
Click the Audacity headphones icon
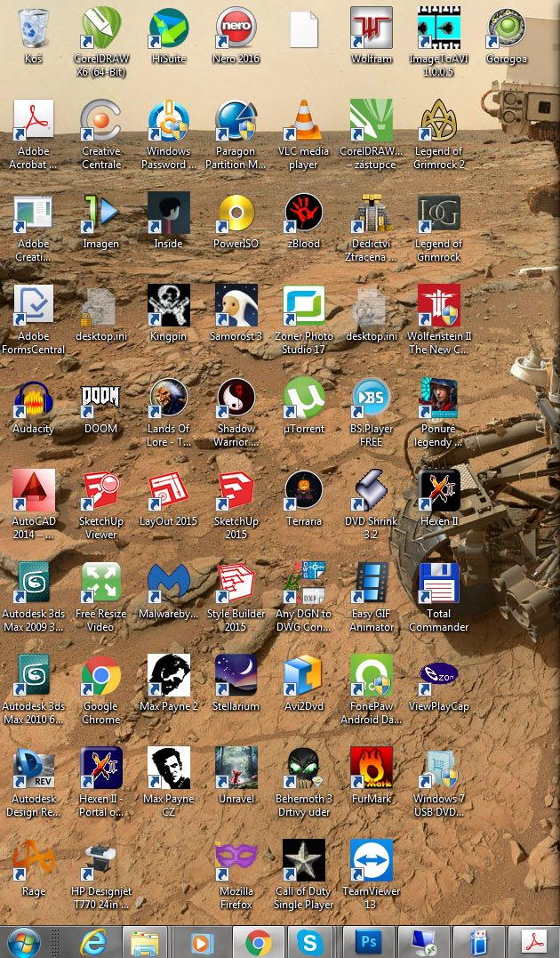[x=34, y=398]
